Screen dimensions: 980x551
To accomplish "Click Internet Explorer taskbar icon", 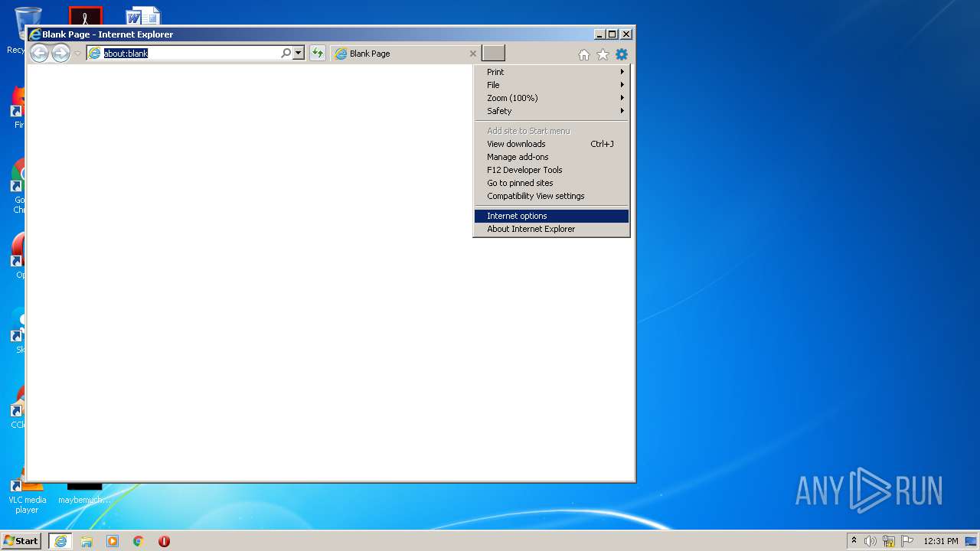I will click(60, 541).
